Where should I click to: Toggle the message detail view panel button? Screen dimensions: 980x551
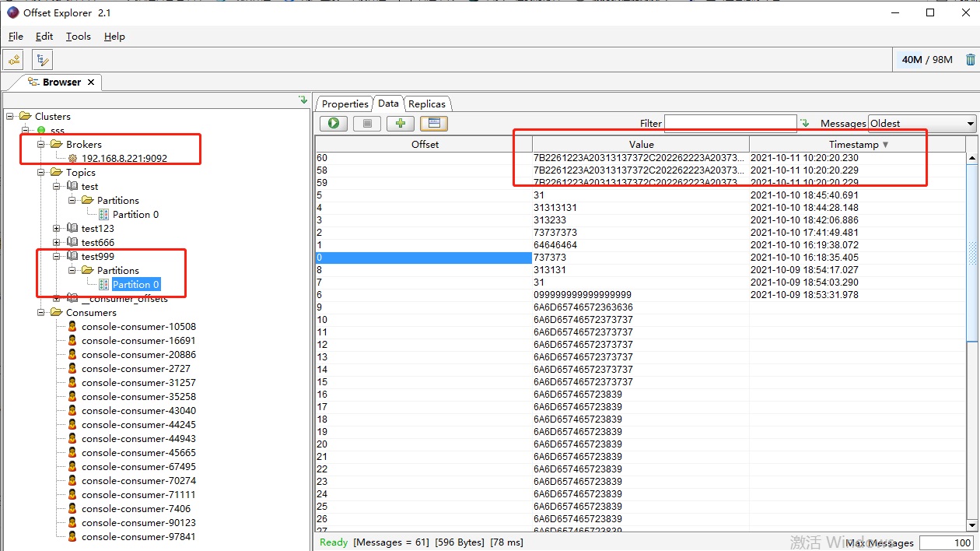(434, 123)
